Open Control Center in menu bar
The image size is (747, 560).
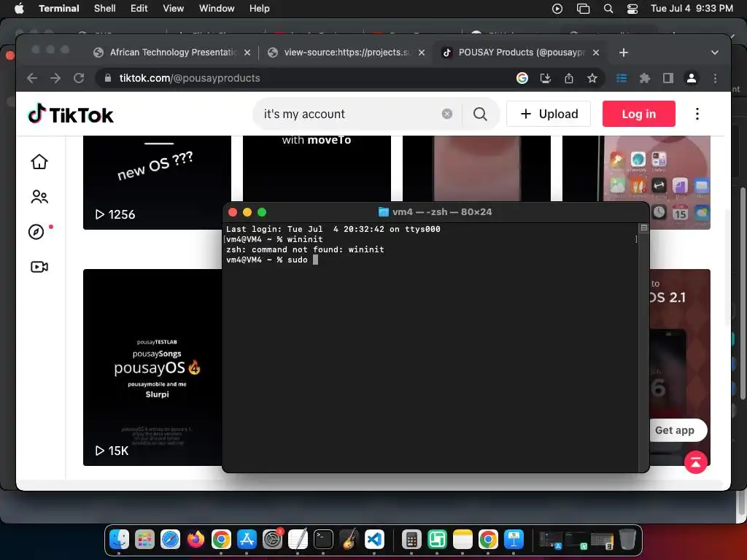(632, 9)
